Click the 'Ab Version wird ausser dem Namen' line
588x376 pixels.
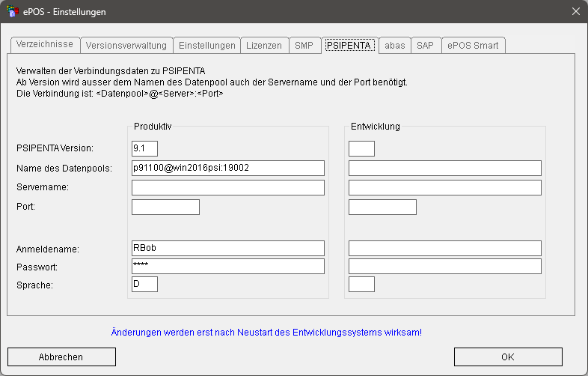tap(212, 82)
